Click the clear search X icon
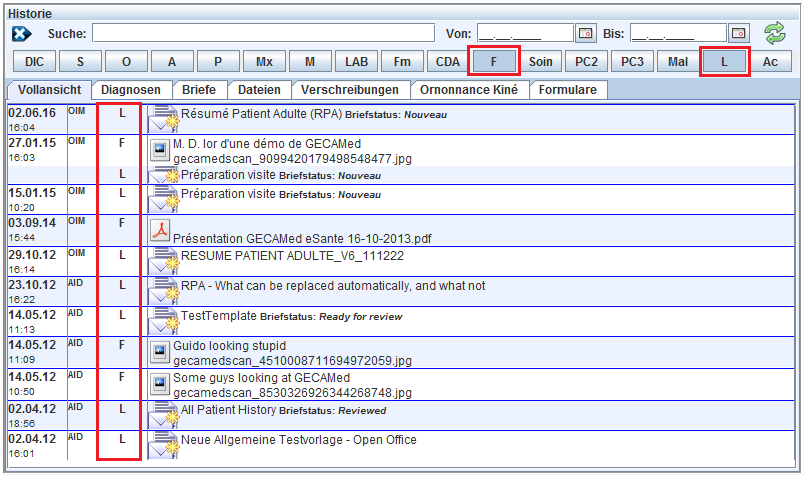Screen dimensions: 806x478 tap(22, 33)
